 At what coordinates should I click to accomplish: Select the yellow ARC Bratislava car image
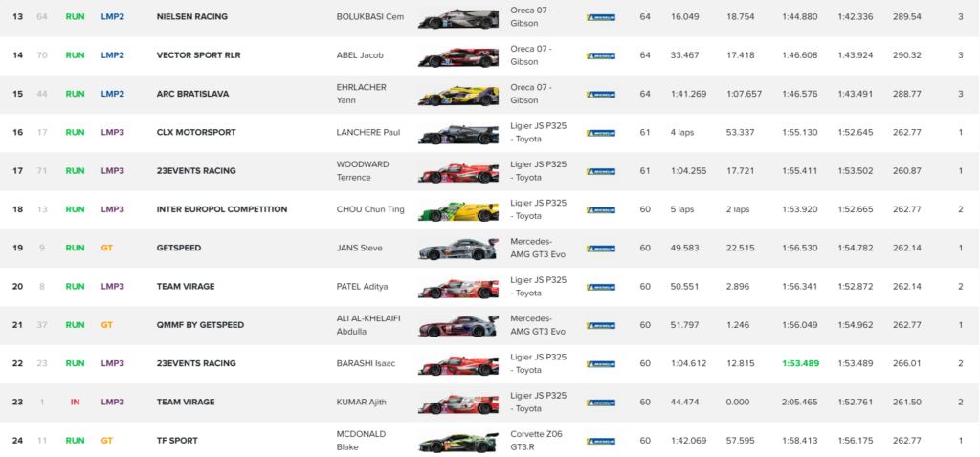point(458,94)
